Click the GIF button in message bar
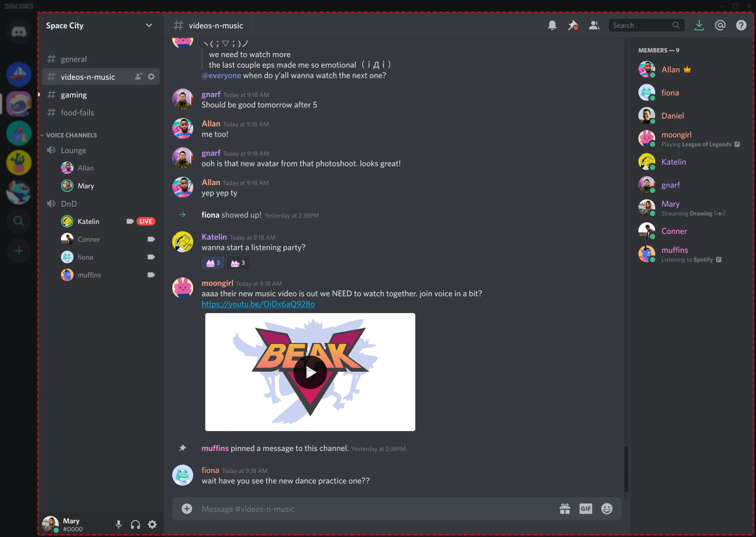The width and height of the screenshot is (756, 537). (587, 509)
